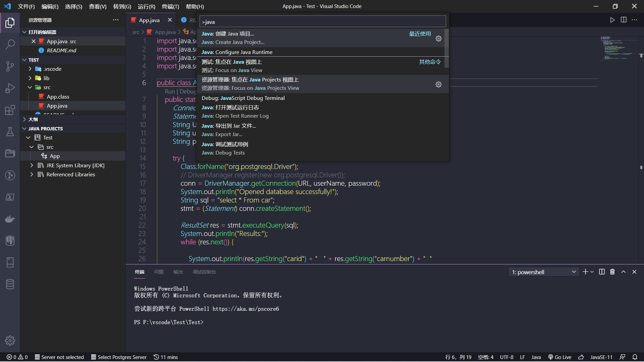Image resolution: width=644 pixels, height=362 pixels.
Task: Open the 运行(R) menu
Action: 146,6
